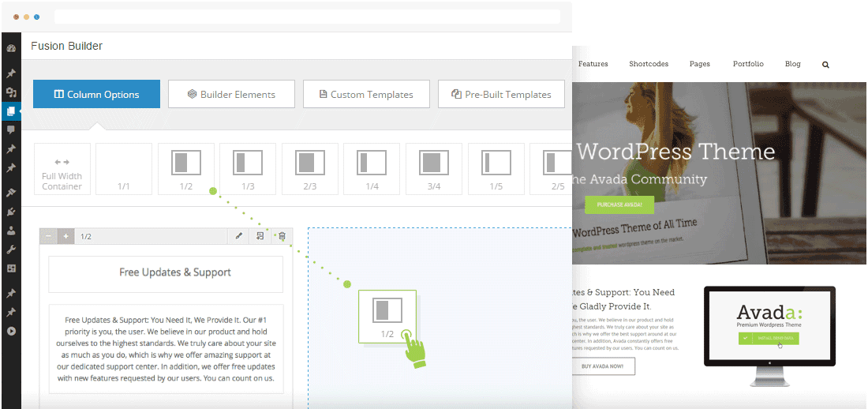Add a Full Width Container
The width and height of the screenshot is (868, 409).
(62, 169)
